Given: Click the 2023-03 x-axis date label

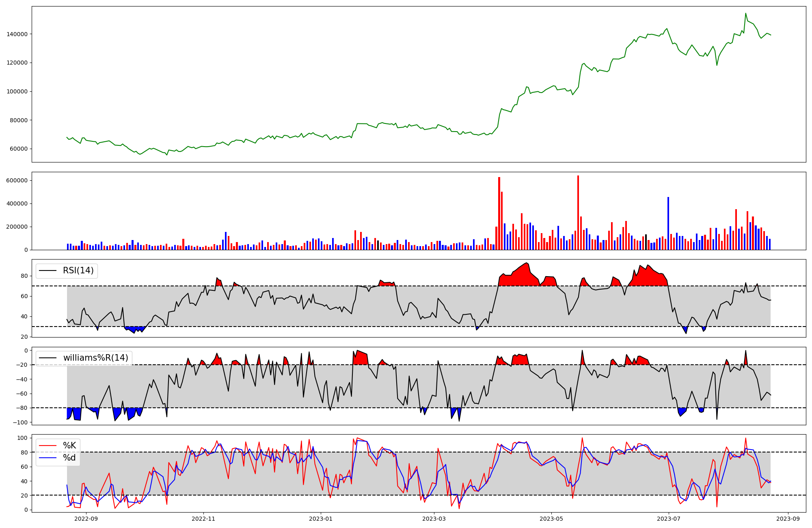Looking at the screenshot, I should pyautogui.click(x=434, y=519).
